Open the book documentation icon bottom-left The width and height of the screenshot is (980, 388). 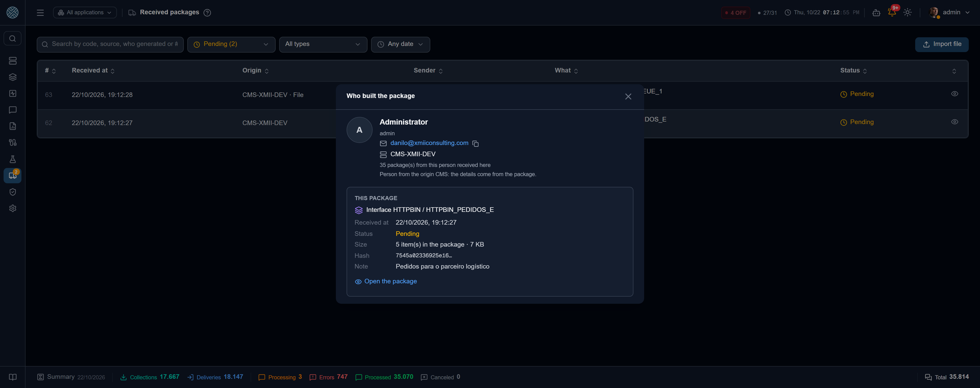click(13, 377)
